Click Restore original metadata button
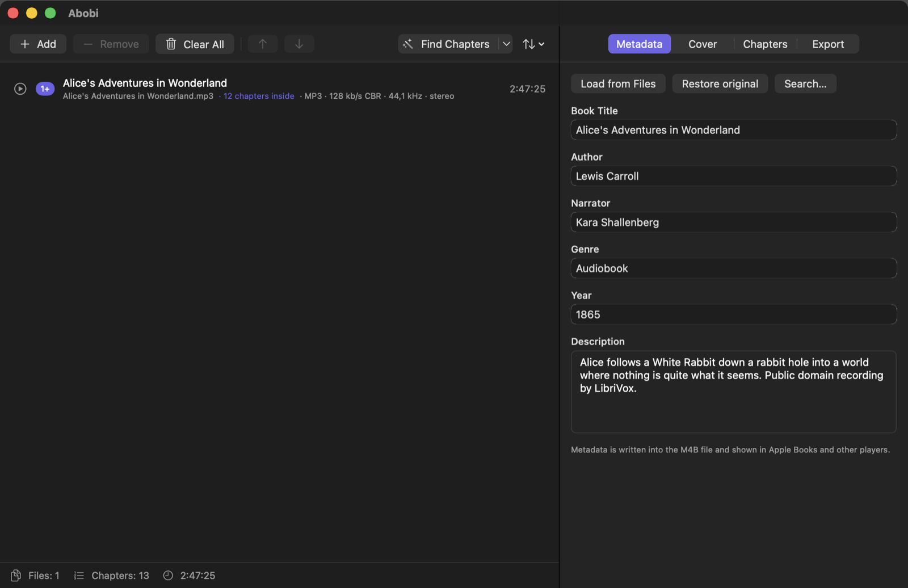Image resolution: width=908 pixels, height=588 pixels. [x=720, y=84]
